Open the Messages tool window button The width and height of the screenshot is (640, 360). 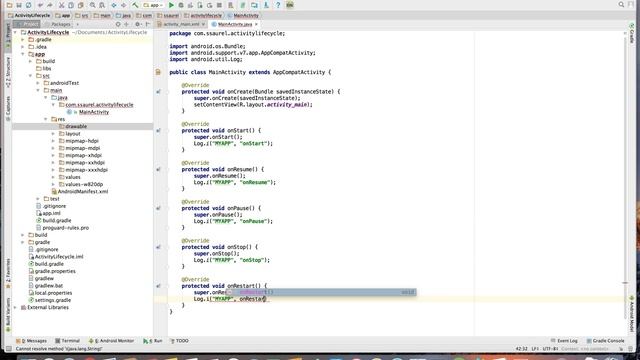click(31, 341)
